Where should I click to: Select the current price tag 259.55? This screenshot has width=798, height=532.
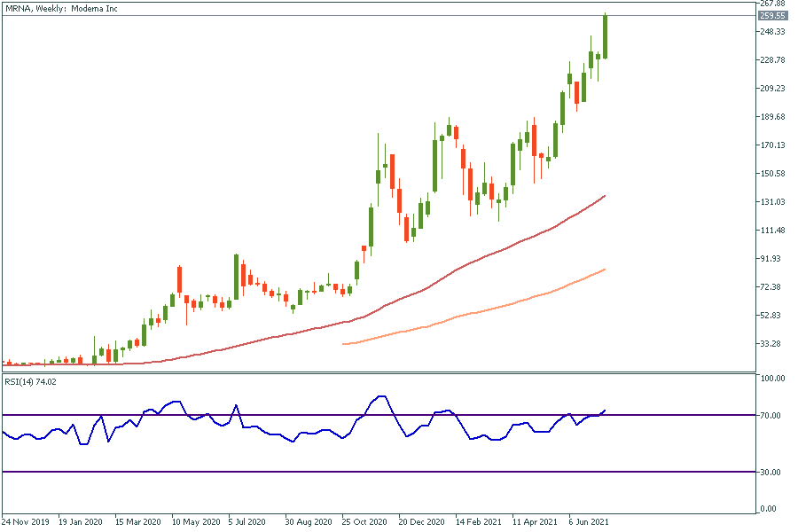point(772,16)
